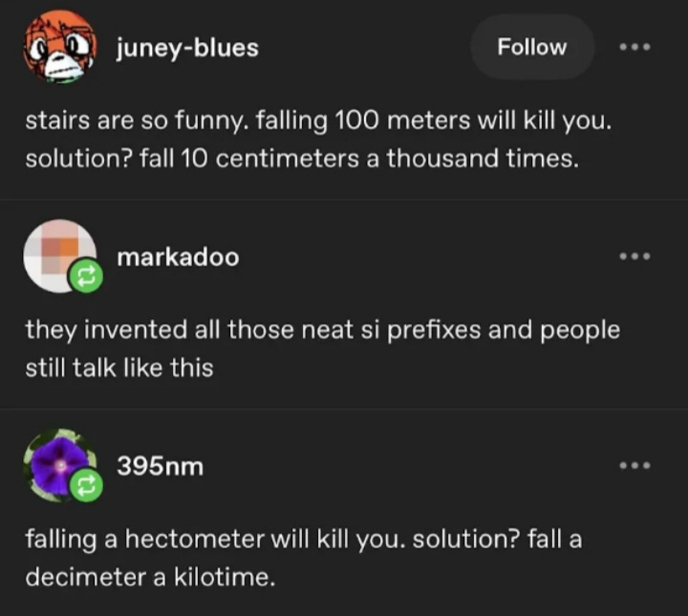
Task: Open juney-blues profile avatar
Action: (59, 46)
